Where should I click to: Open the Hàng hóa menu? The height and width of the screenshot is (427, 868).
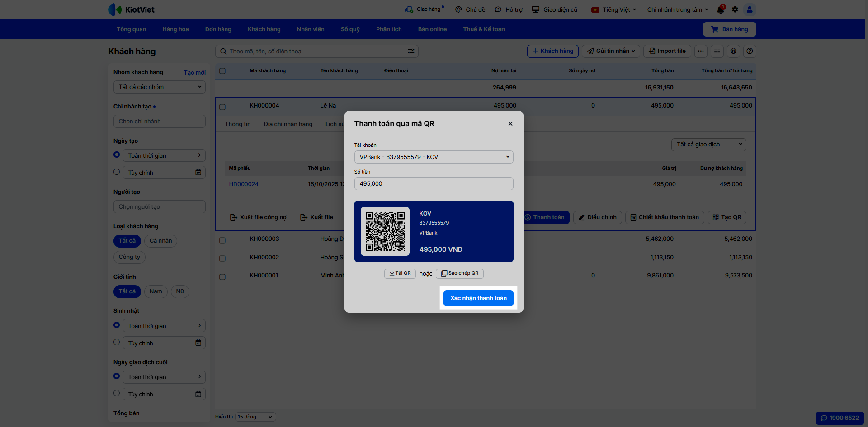tap(175, 29)
